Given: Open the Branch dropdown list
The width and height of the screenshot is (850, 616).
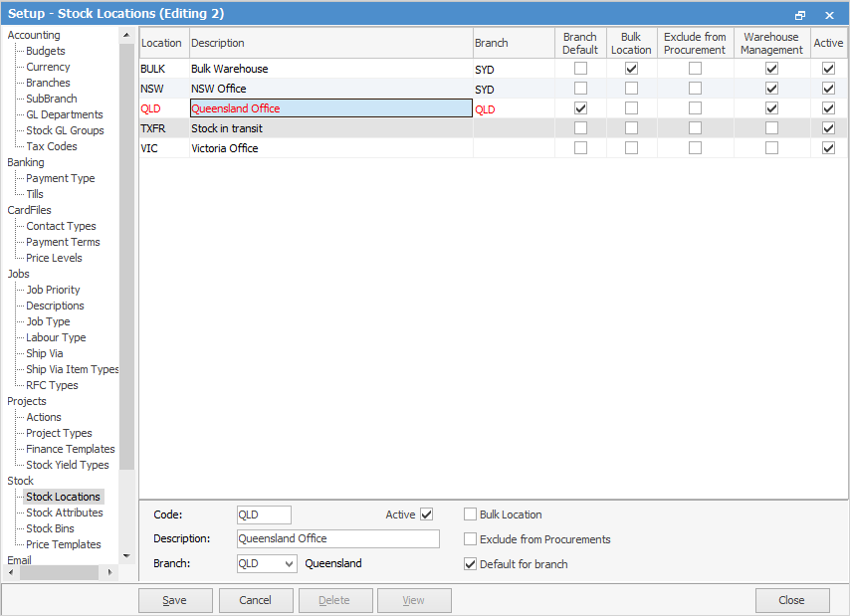Looking at the screenshot, I should click(x=289, y=563).
